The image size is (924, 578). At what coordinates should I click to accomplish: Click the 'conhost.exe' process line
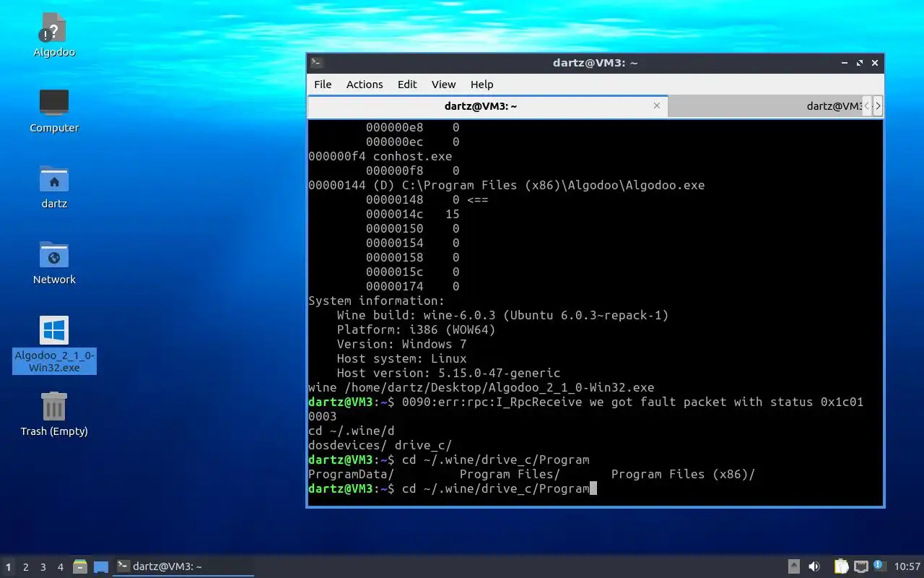(380, 156)
